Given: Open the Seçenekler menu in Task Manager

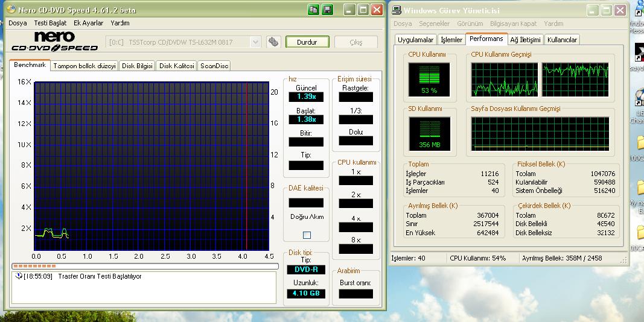Looking at the screenshot, I should (x=435, y=24).
